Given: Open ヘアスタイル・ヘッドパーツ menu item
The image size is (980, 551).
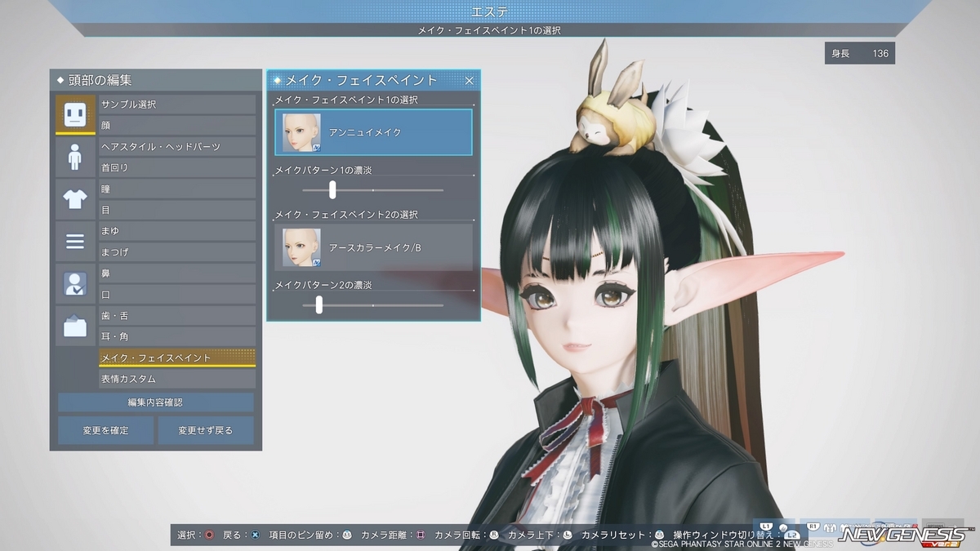Looking at the screenshot, I should point(177,147).
